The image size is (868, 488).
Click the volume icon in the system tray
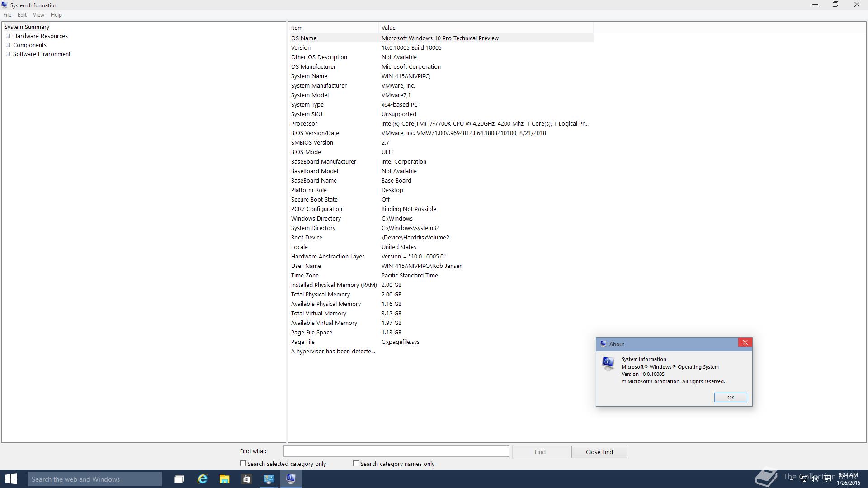815,479
